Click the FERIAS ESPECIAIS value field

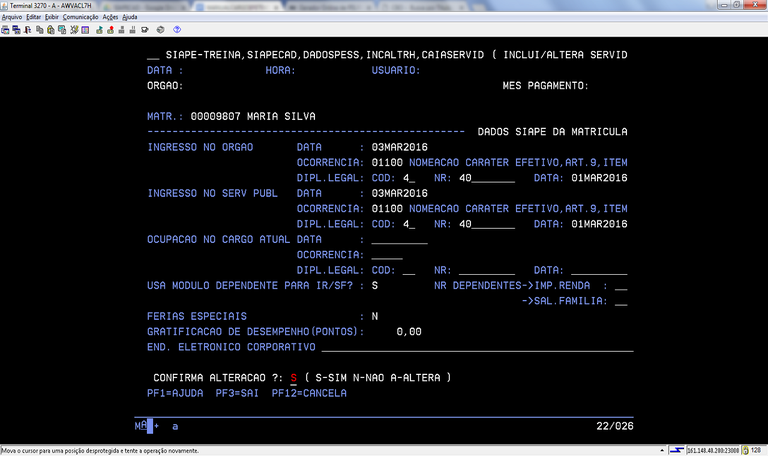(x=375, y=316)
